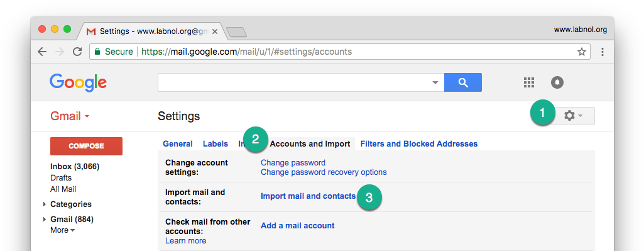The width and height of the screenshot is (644, 251).
Task: Close the Settings browser tab
Action: [x=214, y=31]
